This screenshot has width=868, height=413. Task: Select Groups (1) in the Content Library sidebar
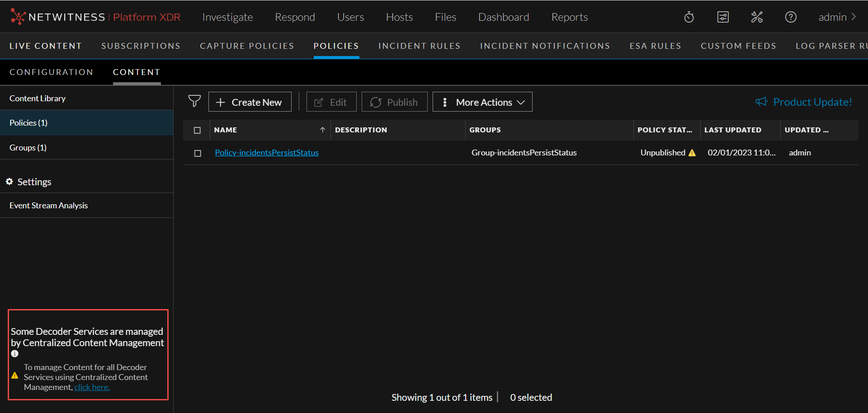click(x=28, y=147)
